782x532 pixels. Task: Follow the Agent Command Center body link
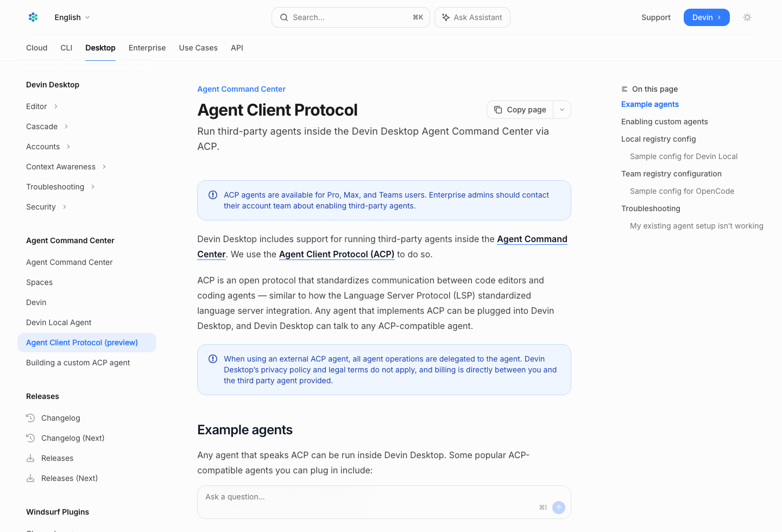tap(532, 239)
